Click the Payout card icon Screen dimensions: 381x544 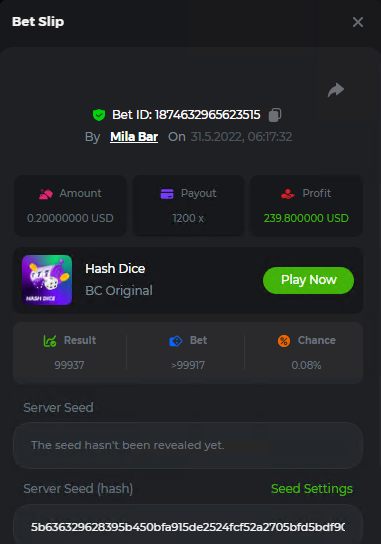(167, 194)
